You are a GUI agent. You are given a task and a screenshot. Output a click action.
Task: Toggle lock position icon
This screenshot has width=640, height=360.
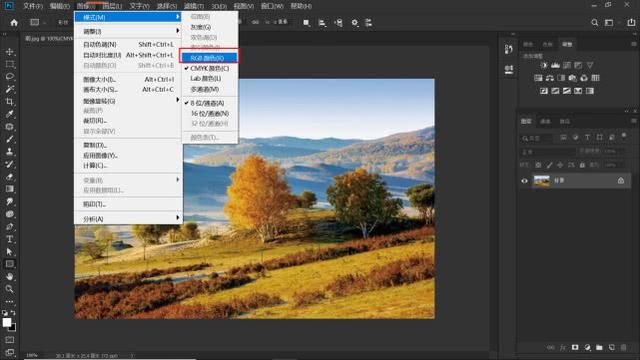click(x=560, y=165)
